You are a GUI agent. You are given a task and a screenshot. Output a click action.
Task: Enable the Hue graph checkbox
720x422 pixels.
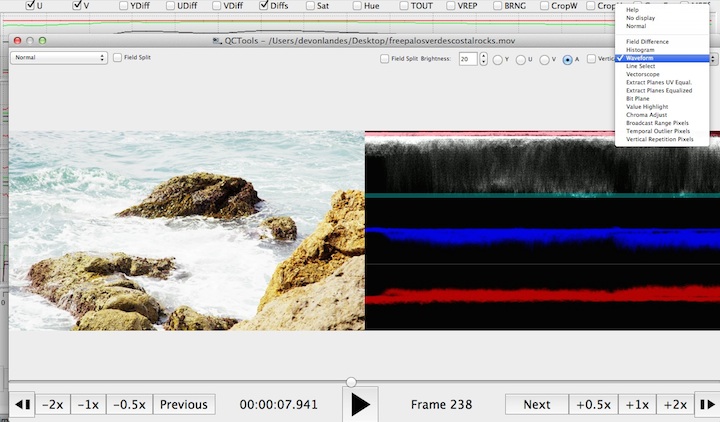357,6
